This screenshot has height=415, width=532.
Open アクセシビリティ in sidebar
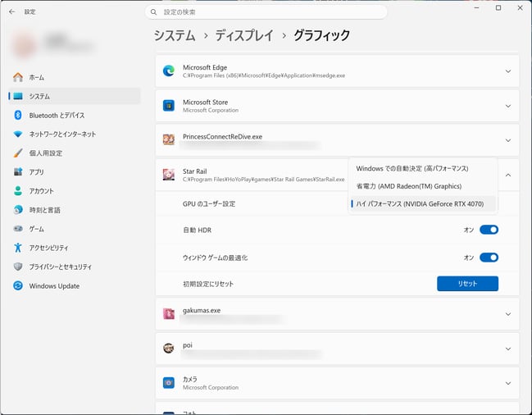coord(75,248)
